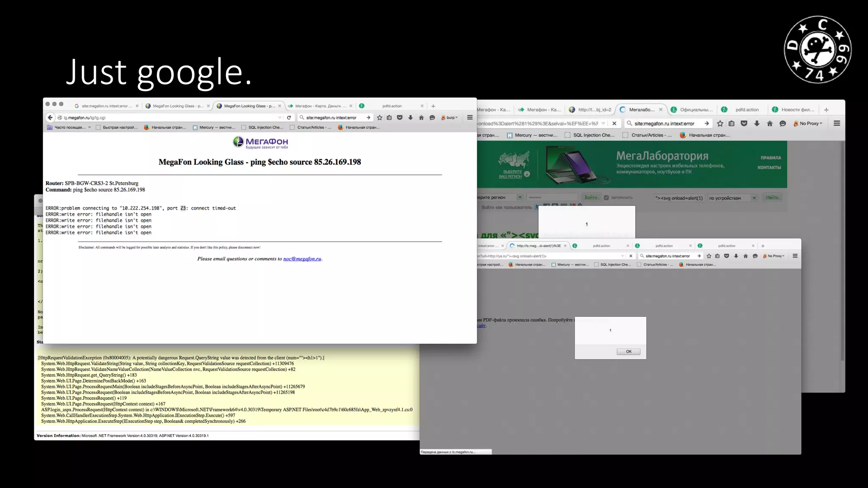
Task: Open 'Mercury — вестни...' bookmark in Looking Glass window
Action: (214, 127)
